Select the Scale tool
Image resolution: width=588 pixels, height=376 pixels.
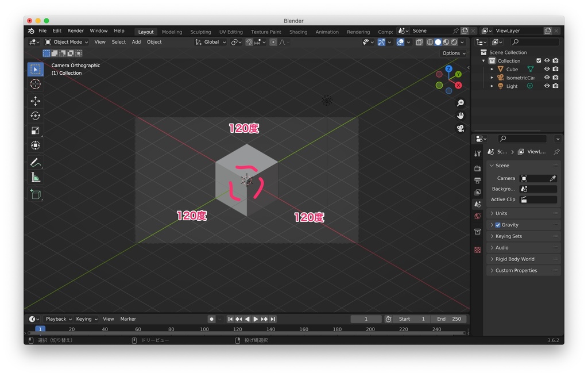(x=36, y=131)
